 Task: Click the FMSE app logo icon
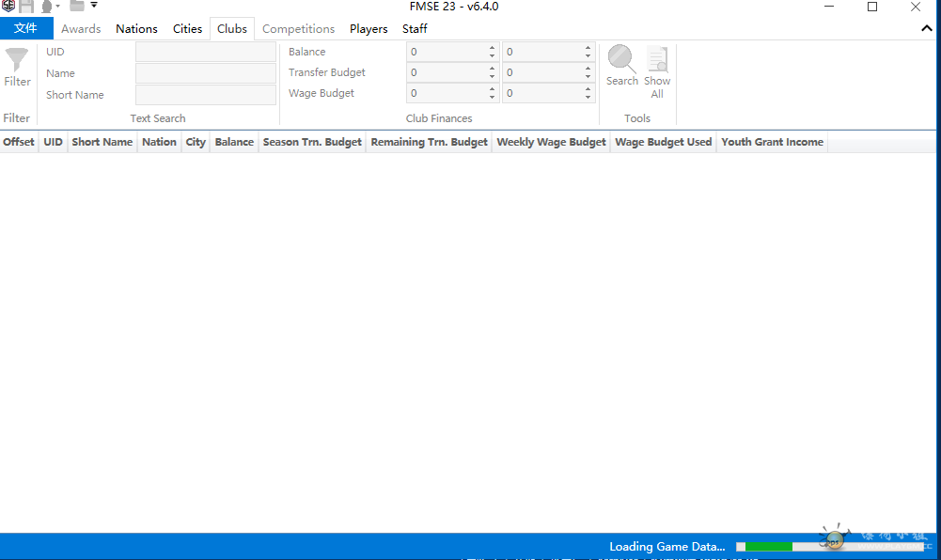tap(8, 7)
